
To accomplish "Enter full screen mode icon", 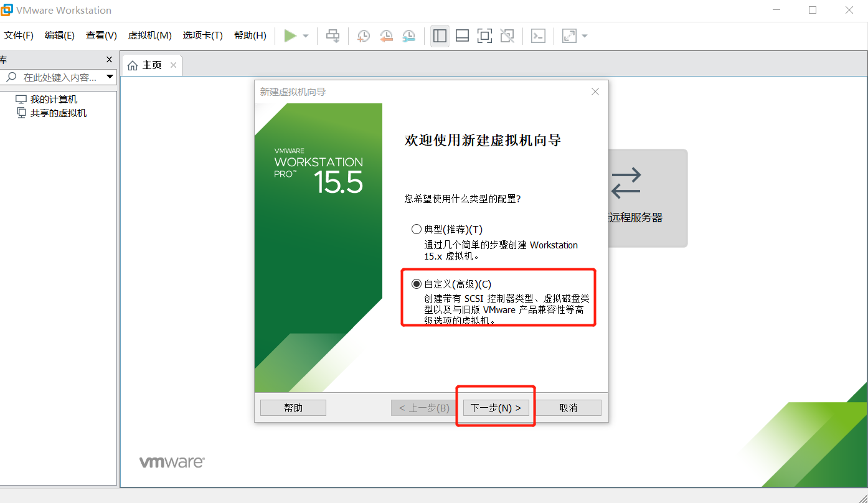I will coord(484,36).
